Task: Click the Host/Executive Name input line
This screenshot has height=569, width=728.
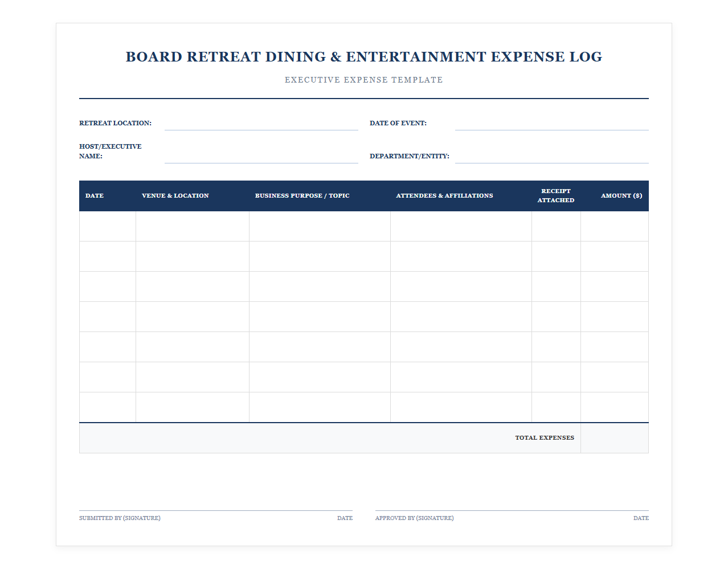Action: [261, 156]
